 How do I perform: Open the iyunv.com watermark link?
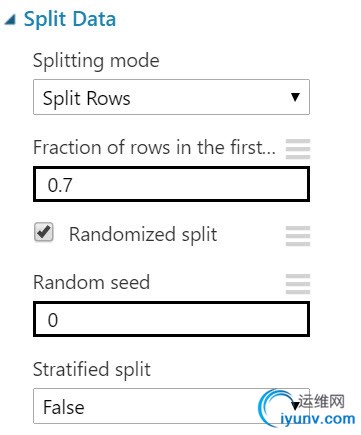click(x=318, y=419)
